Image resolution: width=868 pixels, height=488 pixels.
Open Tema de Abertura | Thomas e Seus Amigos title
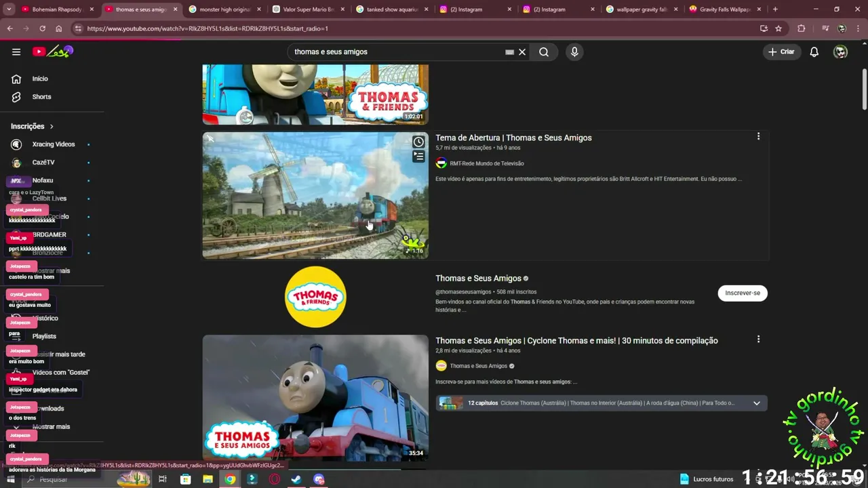click(513, 138)
